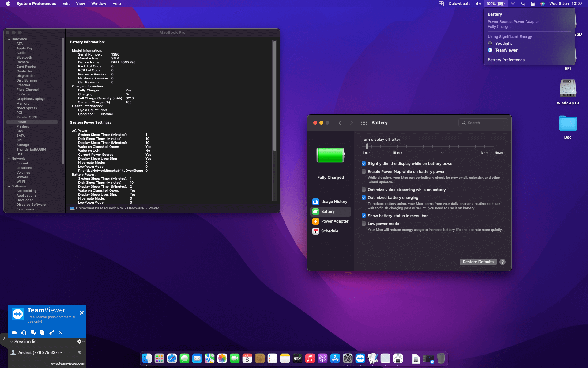The width and height of the screenshot is (588, 368).
Task: Enable Low power mode
Action: tap(364, 224)
